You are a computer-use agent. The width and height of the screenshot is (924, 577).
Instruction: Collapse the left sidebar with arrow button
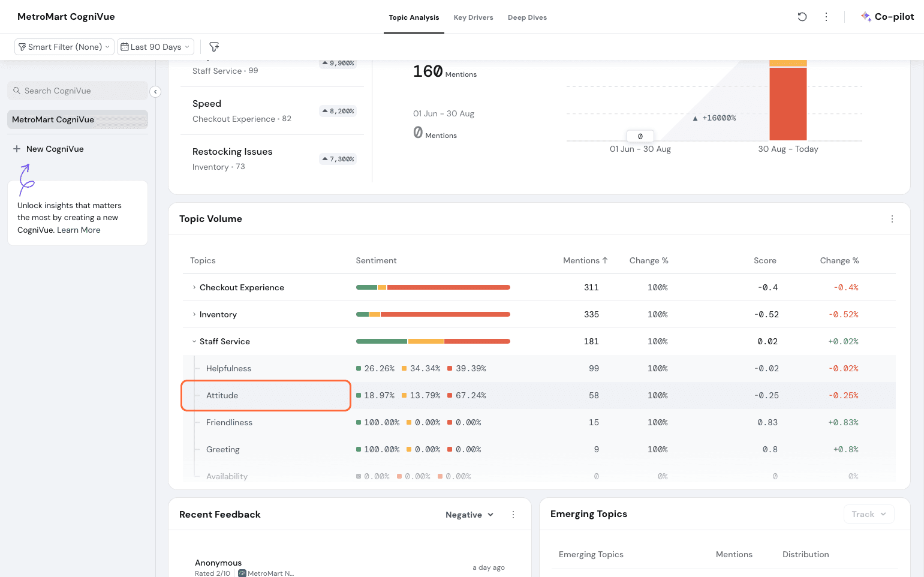tap(155, 92)
